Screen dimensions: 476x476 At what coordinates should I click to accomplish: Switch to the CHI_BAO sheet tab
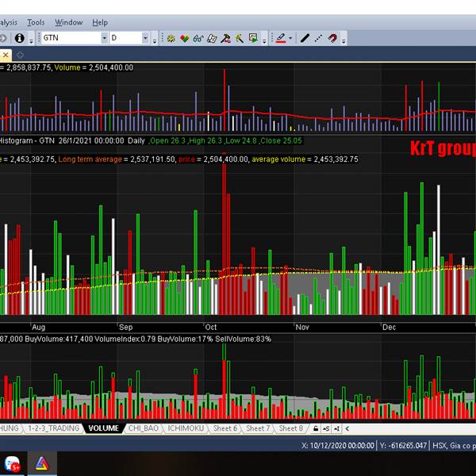(144, 428)
